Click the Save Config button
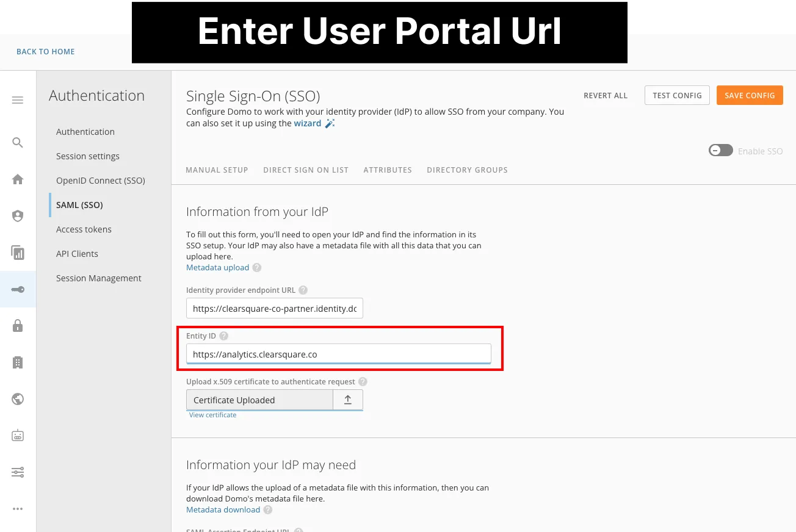This screenshot has height=532, width=796. 750,95
